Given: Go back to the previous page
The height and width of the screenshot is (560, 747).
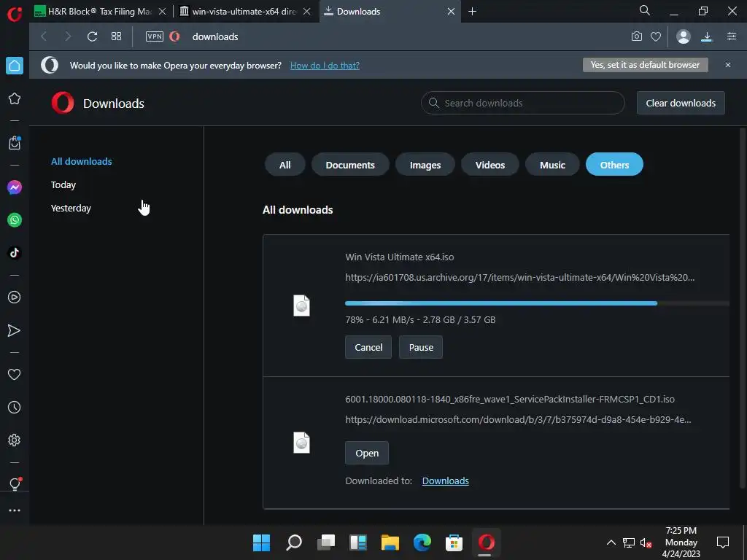Looking at the screenshot, I should coord(44,36).
